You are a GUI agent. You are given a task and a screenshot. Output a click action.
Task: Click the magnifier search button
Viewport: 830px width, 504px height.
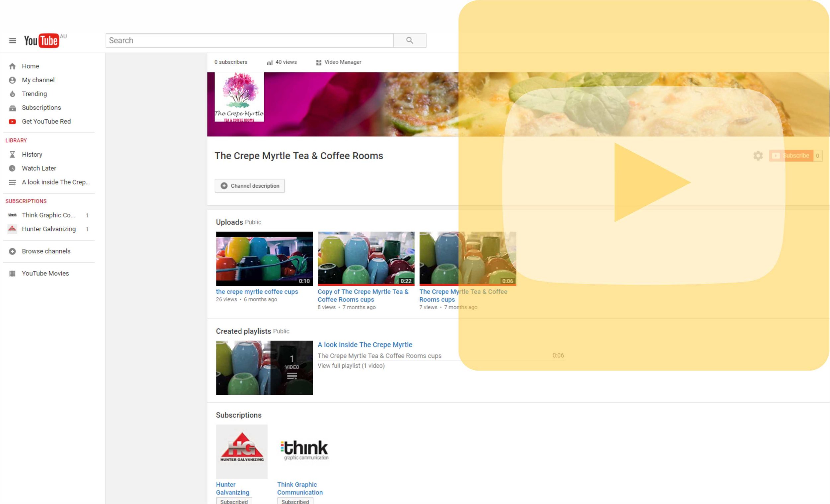tap(410, 40)
